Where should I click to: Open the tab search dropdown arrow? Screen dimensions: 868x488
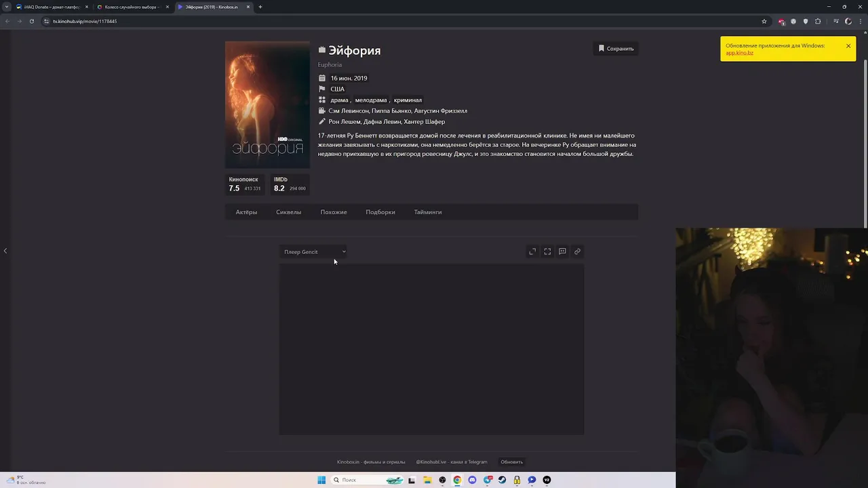(7, 7)
